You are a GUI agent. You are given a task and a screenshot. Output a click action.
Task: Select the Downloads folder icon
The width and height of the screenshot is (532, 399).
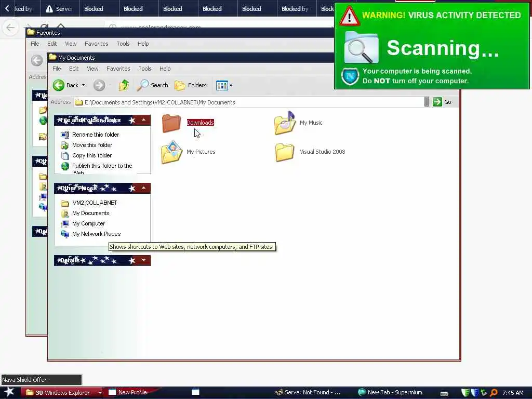(171, 123)
